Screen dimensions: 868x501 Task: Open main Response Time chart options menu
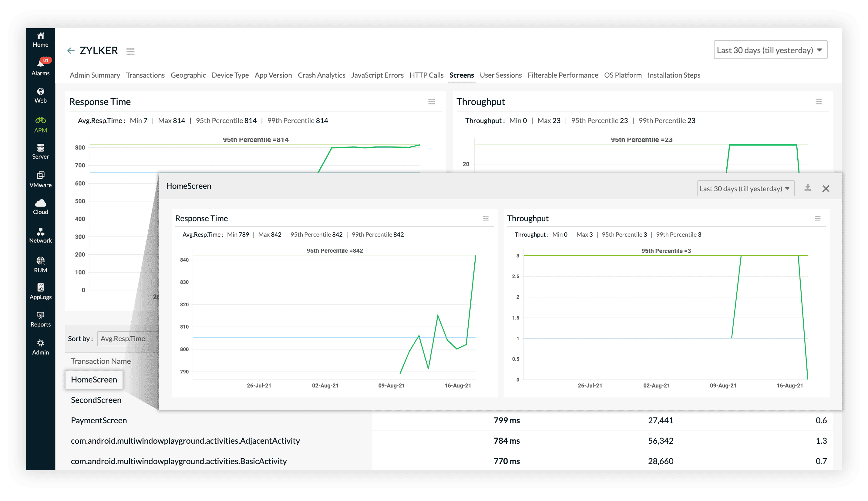pyautogui.click(x=431, y=102)
